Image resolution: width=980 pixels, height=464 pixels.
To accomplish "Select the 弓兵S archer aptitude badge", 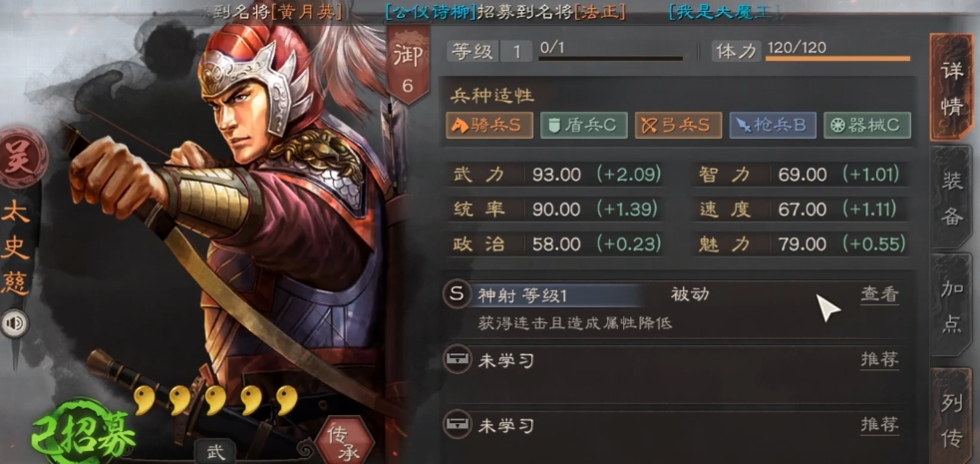I will tap(678, 125).
